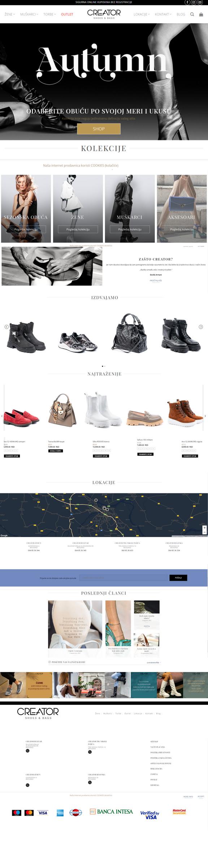
Task: Click the POŠALJI newsletter button
Action: (x=178, y=578)
